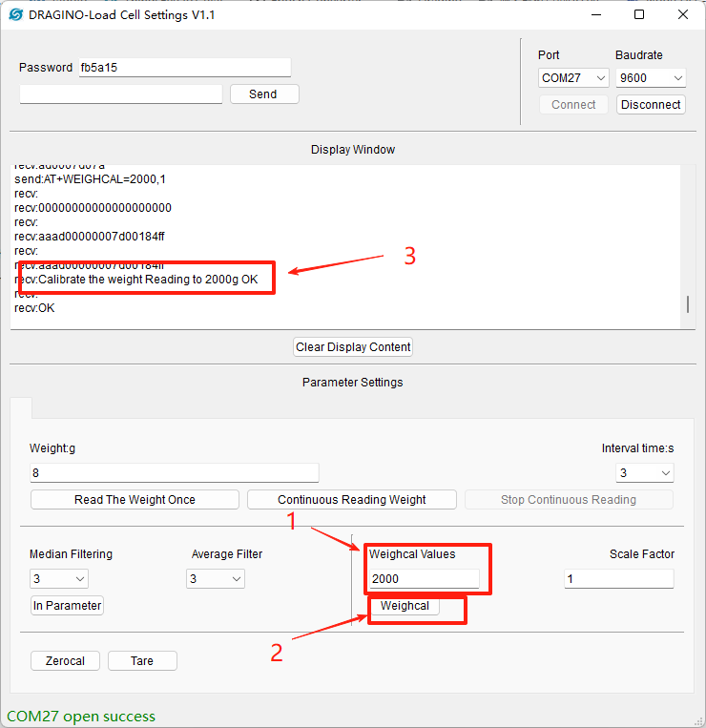Select the blank Parameter Settings tab

point(21,407)
